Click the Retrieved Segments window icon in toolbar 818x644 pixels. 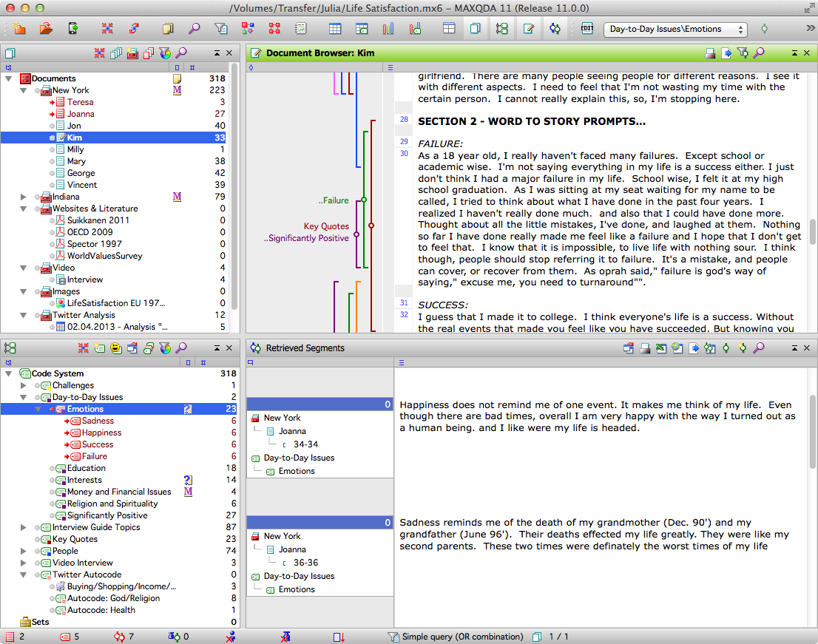point(555,29)
